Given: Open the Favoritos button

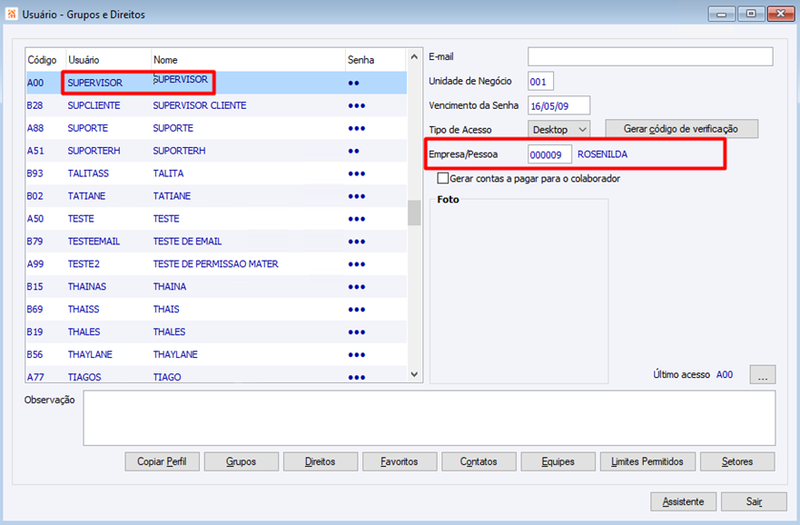Looking at the screenshot, I should [399, 461].
